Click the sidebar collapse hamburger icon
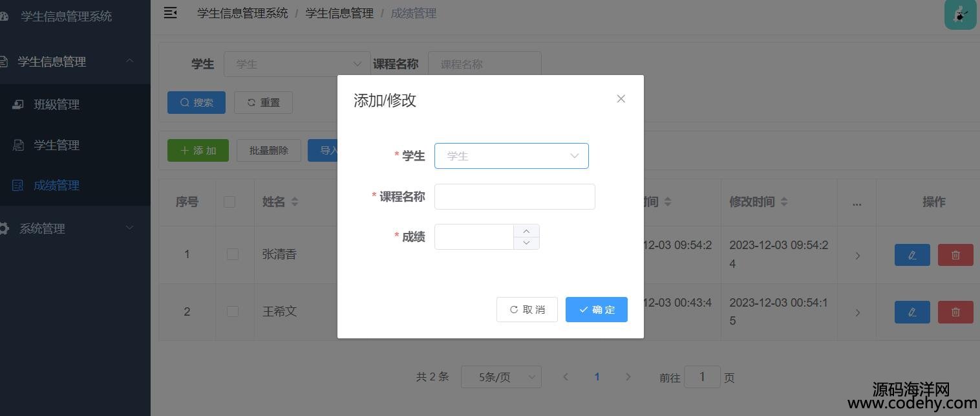Viewport: 980px width, 416px height. (x=171, y=13)
